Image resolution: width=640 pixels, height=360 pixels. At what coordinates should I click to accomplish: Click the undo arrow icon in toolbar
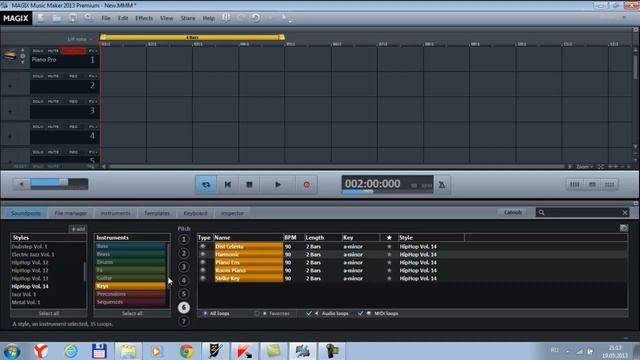256,18
